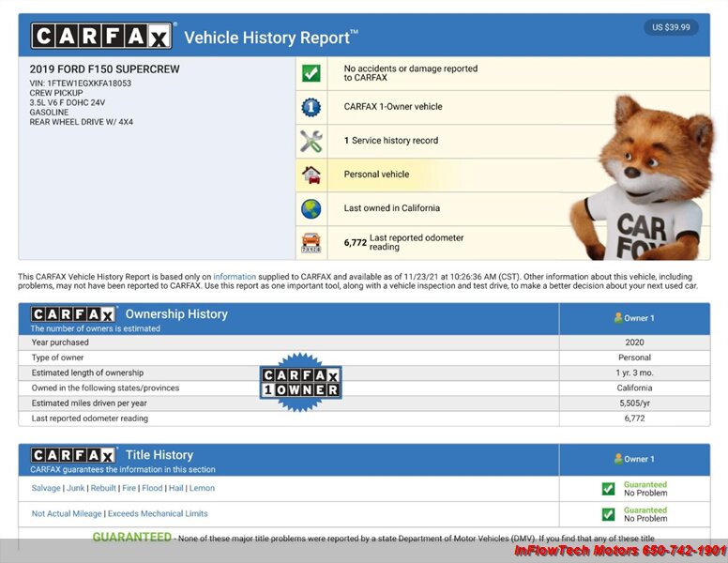Click the CARFAX logo in the top header
This screenshot has height=563, width=728.
pos(101,37)
